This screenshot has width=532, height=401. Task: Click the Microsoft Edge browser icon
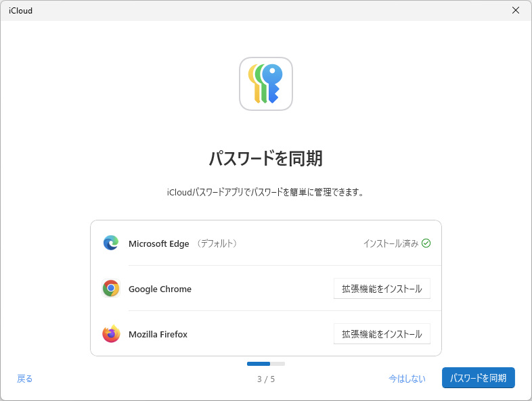[111, 243]
